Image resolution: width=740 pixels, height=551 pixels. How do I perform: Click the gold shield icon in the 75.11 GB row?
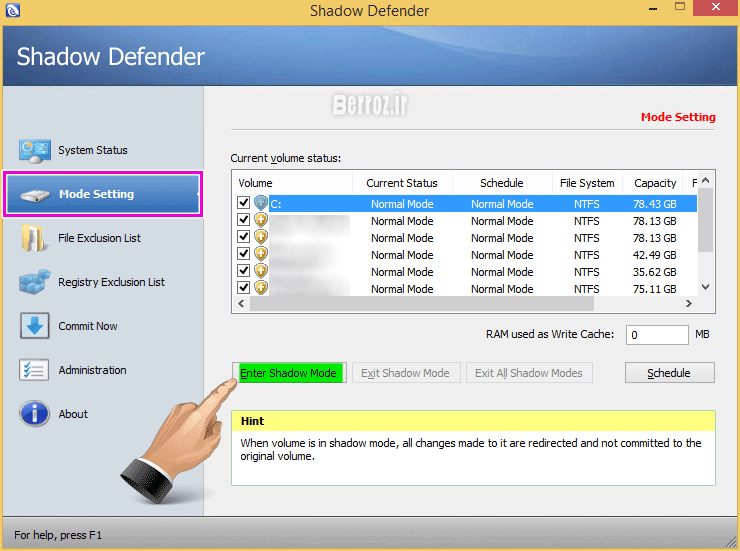click(261, 288)
